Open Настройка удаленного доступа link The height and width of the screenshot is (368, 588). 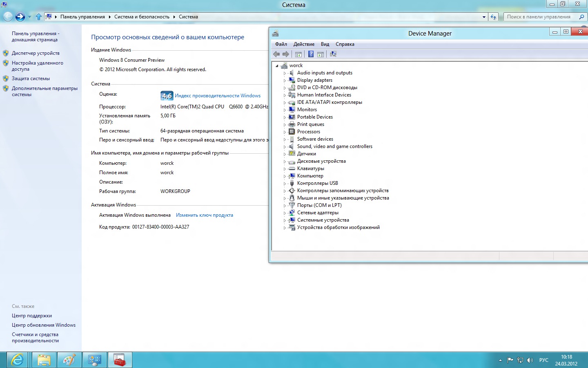click(x=38, y=66)
